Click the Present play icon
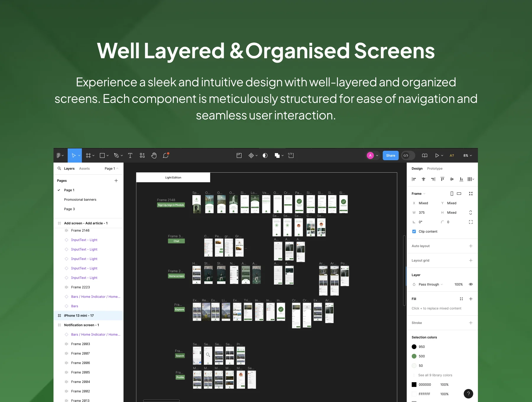 click(437, 155)
